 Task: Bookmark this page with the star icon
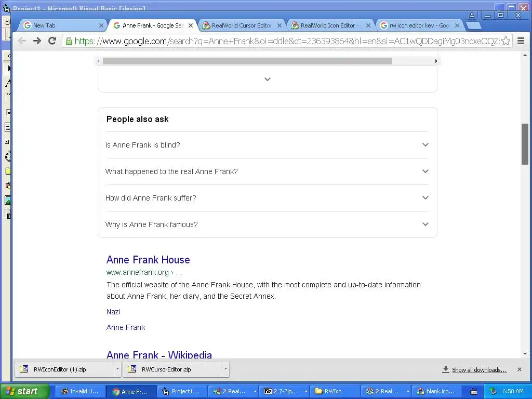point(506,41)
